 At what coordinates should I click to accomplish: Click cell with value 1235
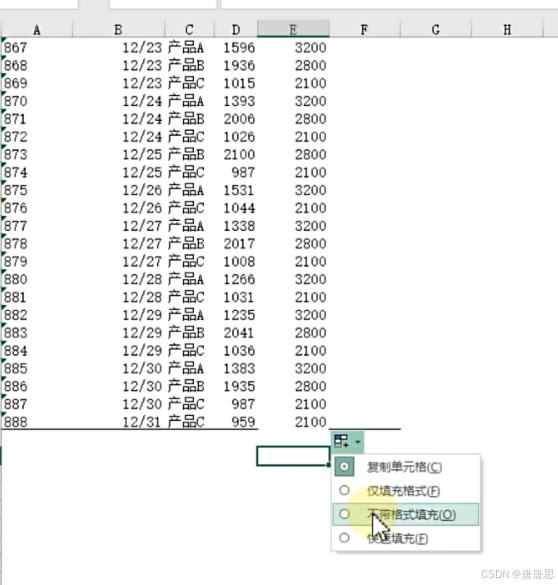[x=236, y=315]
